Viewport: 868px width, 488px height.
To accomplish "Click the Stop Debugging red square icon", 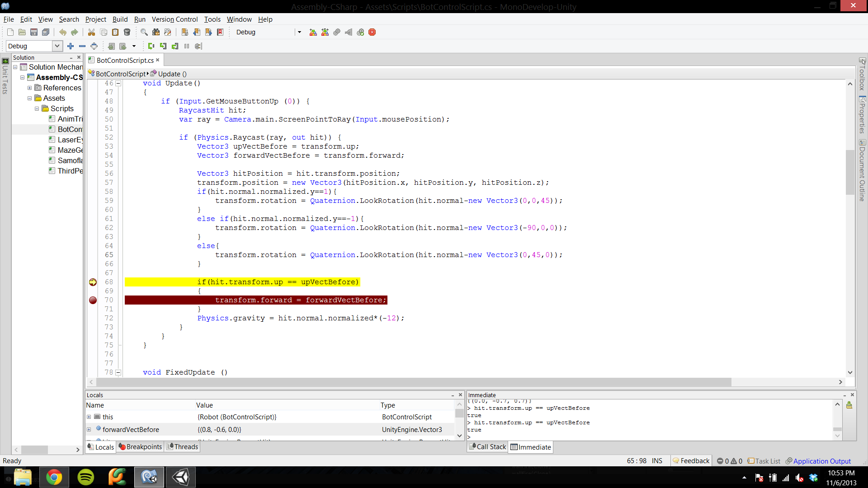I will tap(373, 32).
